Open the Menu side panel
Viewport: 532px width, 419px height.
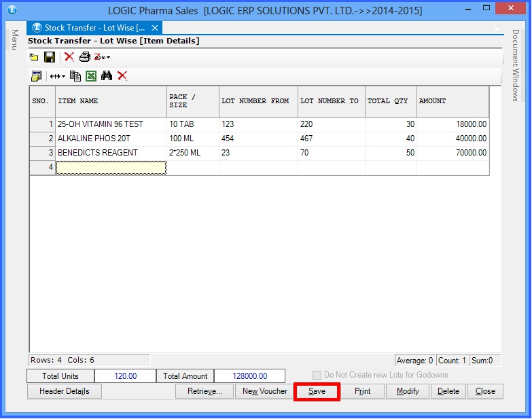[14, 39]
